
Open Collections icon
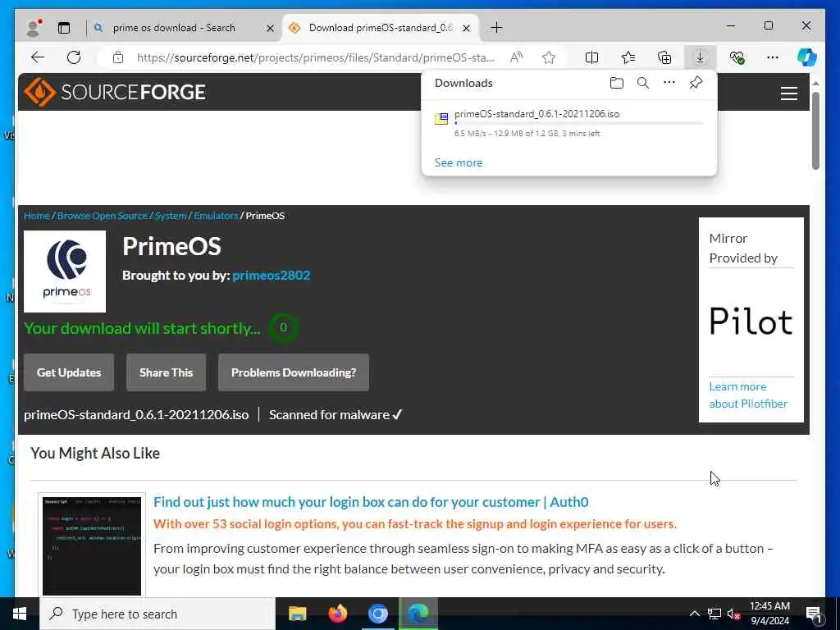[664, 57]
